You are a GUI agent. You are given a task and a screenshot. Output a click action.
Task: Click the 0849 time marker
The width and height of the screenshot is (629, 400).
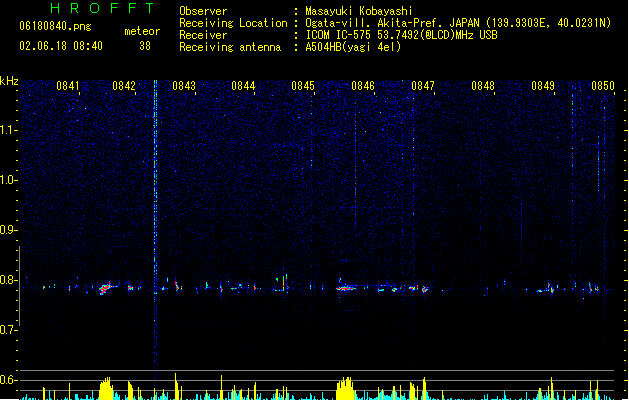coord(543,86)
